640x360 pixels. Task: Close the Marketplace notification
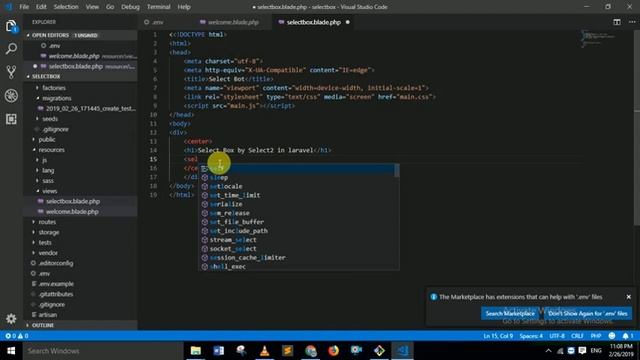click(x=629, y=297)
